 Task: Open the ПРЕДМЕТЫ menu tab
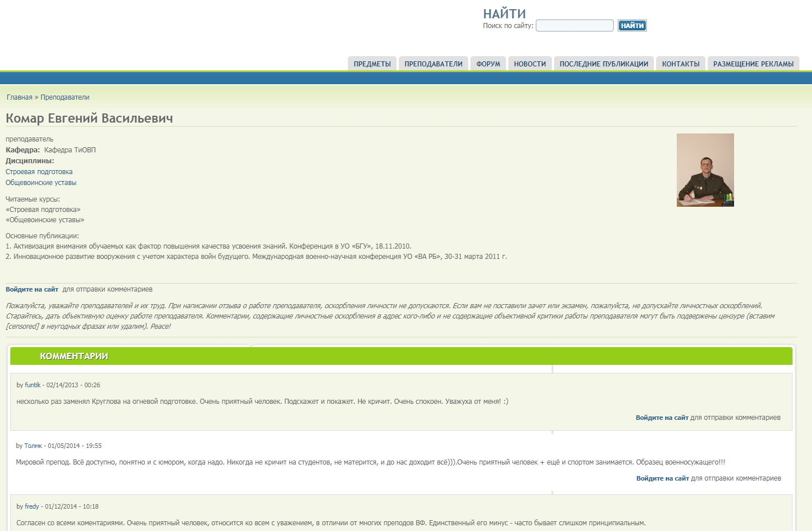pyautogui.click(x=372, y=64)
